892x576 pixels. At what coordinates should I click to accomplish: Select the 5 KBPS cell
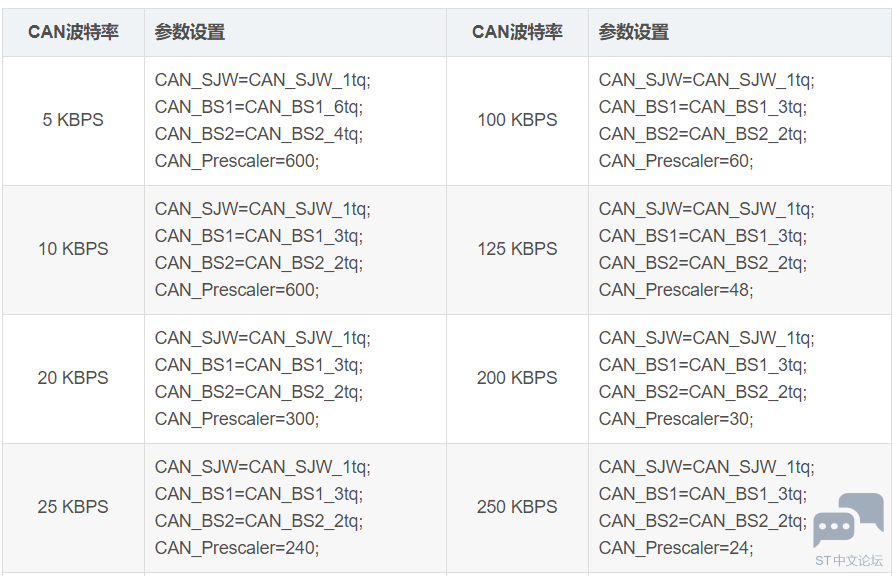pos(73,120)
